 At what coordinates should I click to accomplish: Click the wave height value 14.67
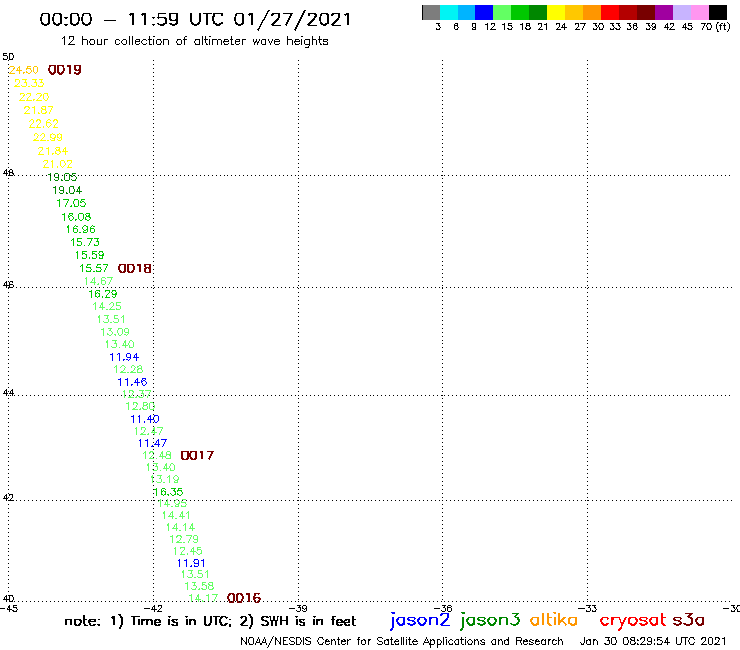coord(99,281)
